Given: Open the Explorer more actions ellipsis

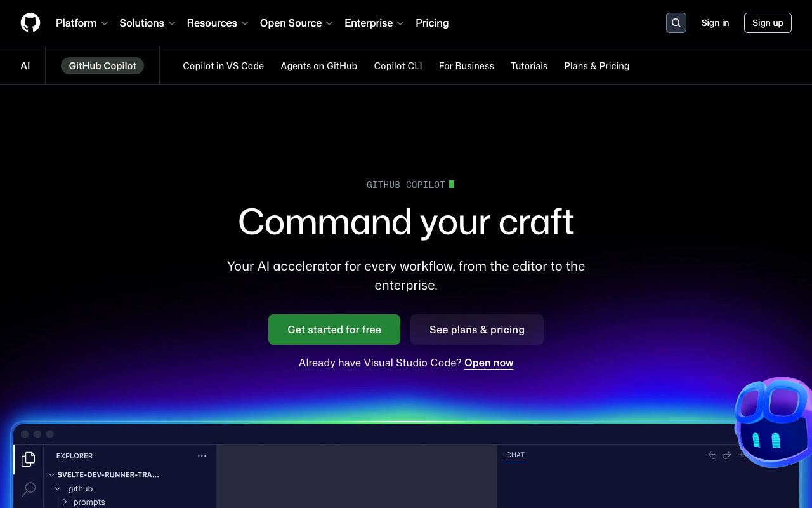Looking at the screenshot, I should [x=202, y=456].
